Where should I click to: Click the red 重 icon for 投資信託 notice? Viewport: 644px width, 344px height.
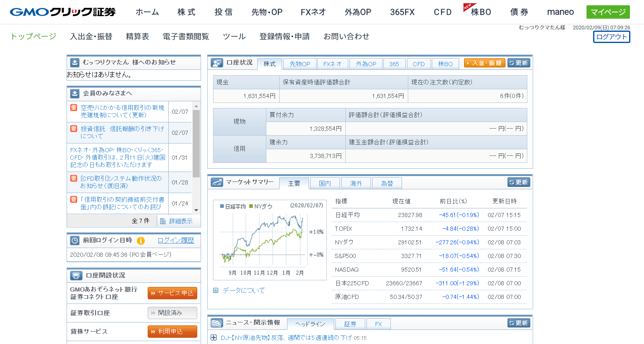74,129
